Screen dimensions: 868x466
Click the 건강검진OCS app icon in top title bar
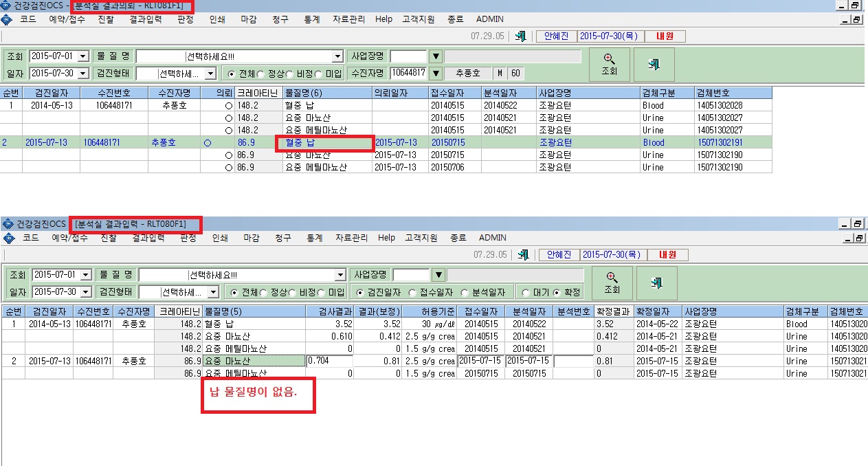tap(7, 6)
